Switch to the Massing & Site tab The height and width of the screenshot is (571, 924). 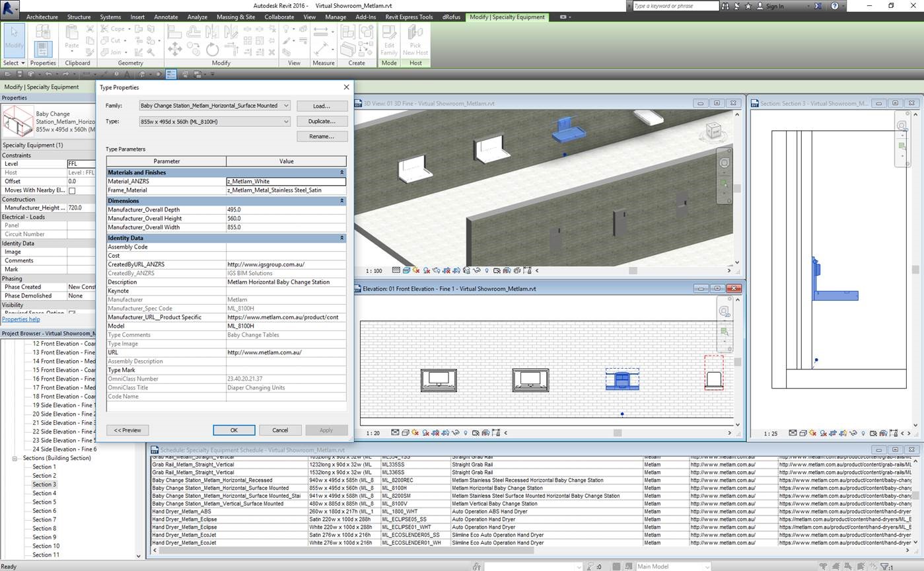[x=236, y=17]
